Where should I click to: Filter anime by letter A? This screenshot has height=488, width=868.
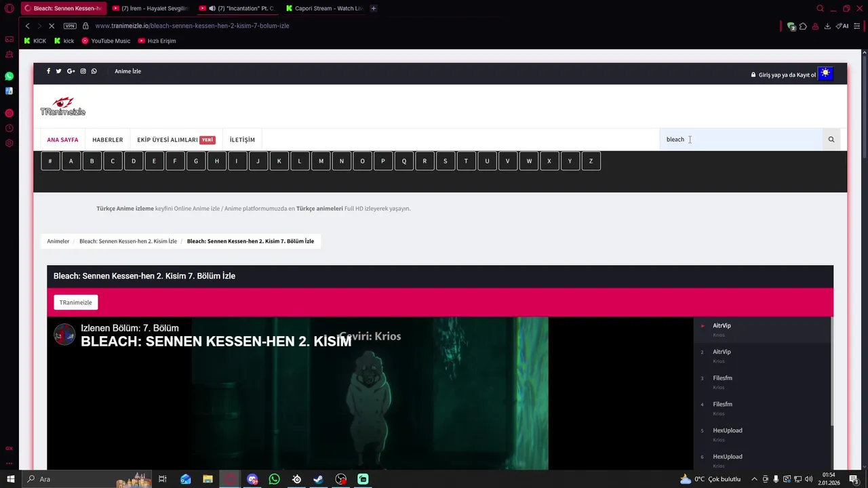tap(71, 161)
